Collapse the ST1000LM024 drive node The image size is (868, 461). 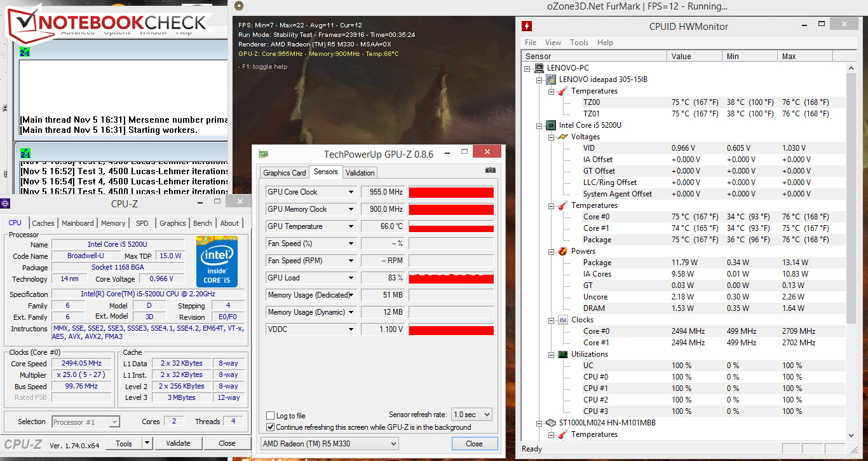[x=539, y=423]
